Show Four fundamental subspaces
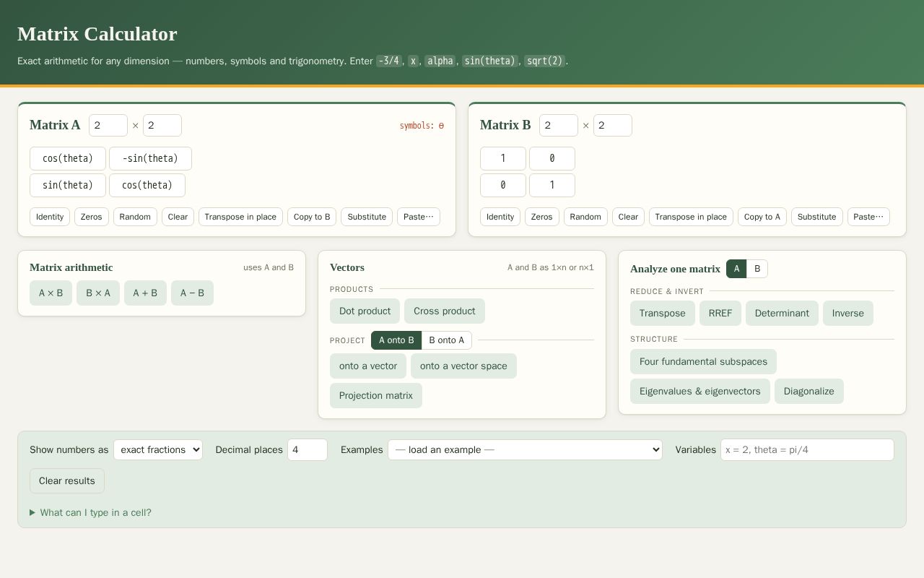924x578 pixels. click(703, 361)
